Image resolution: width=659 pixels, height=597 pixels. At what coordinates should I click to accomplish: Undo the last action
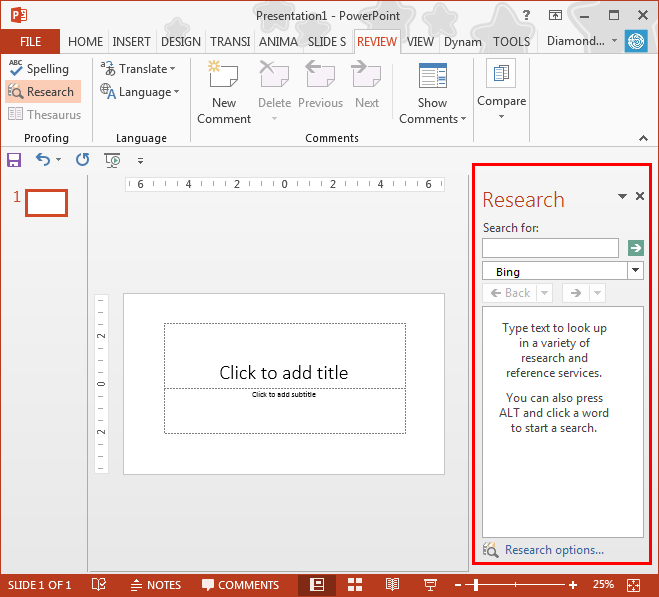pos(43,160)
